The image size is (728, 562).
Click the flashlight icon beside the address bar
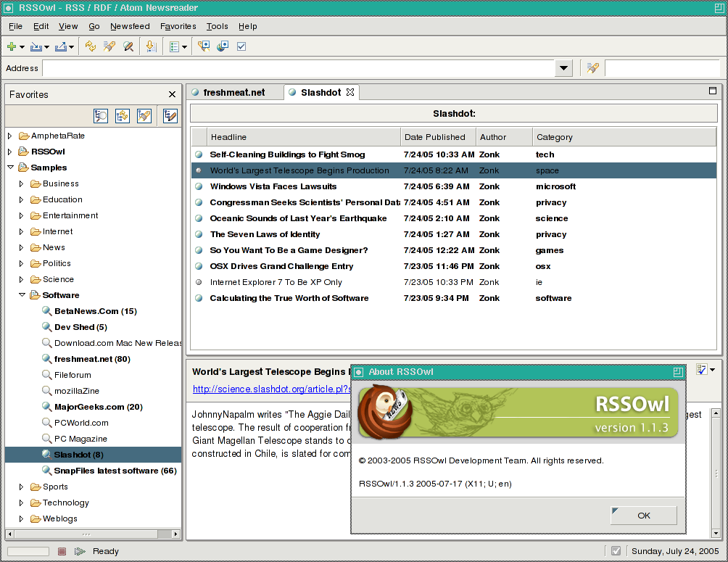click(592, 68)
